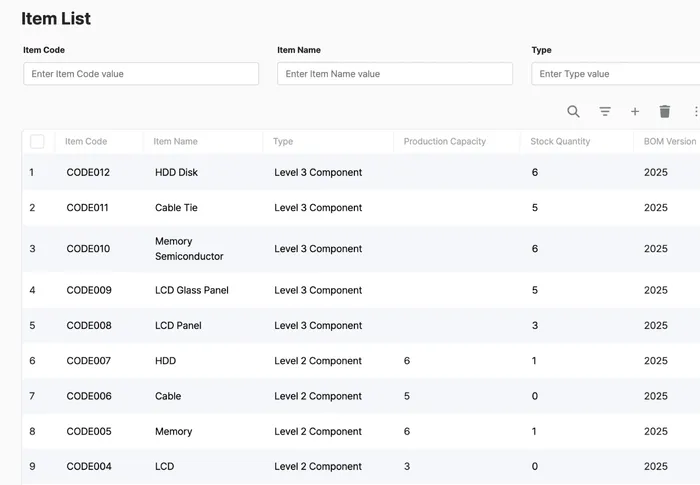The width and height of the screenshot is (700, 485).
Task: Sort by the Item Code column header
Action: pyautogui.click(x=86, y=142)
